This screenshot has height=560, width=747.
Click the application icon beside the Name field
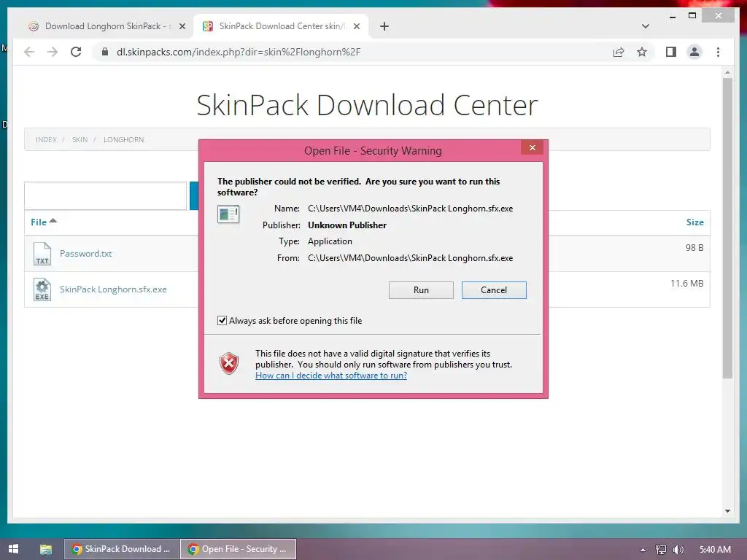228,214
